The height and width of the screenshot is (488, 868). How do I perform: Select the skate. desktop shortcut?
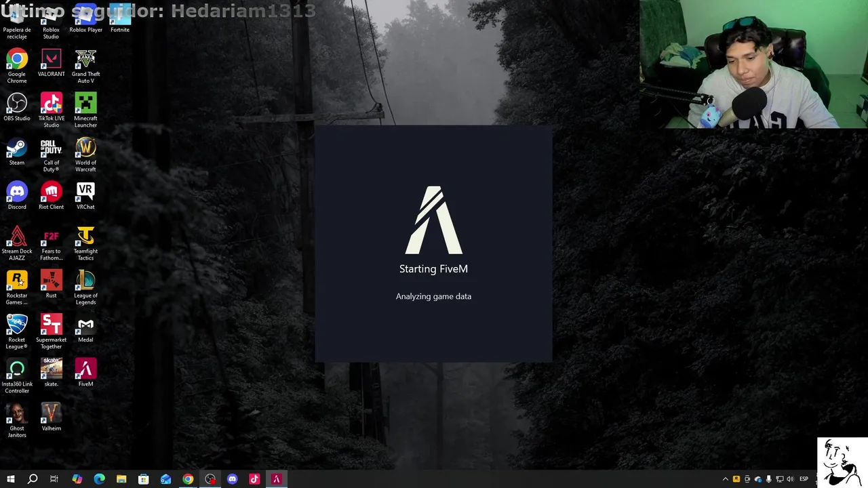[x=51, y=372]
